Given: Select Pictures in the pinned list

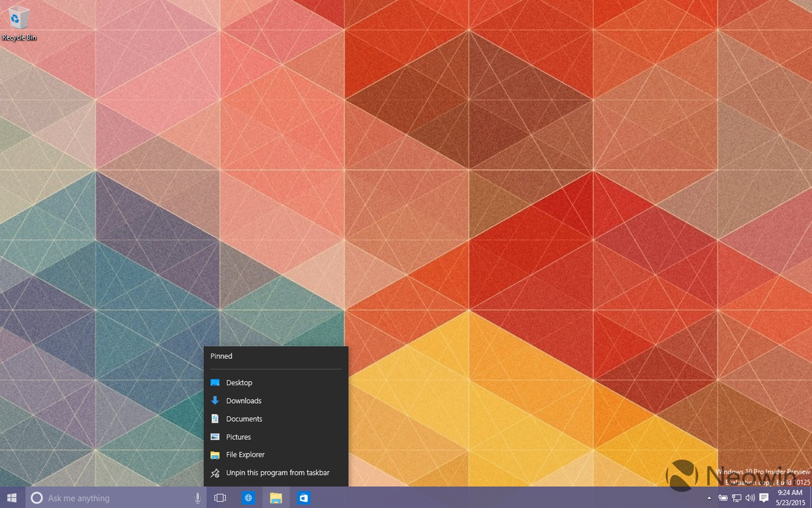Looking at the screenshot, I should [x=238, y=437].
